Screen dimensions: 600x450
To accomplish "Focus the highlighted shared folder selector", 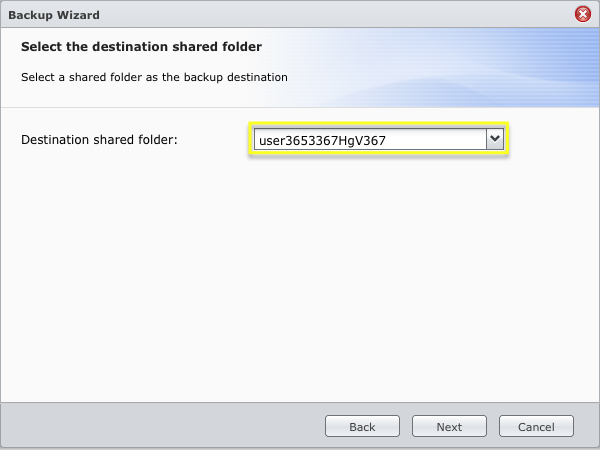I will coord(379,139).
